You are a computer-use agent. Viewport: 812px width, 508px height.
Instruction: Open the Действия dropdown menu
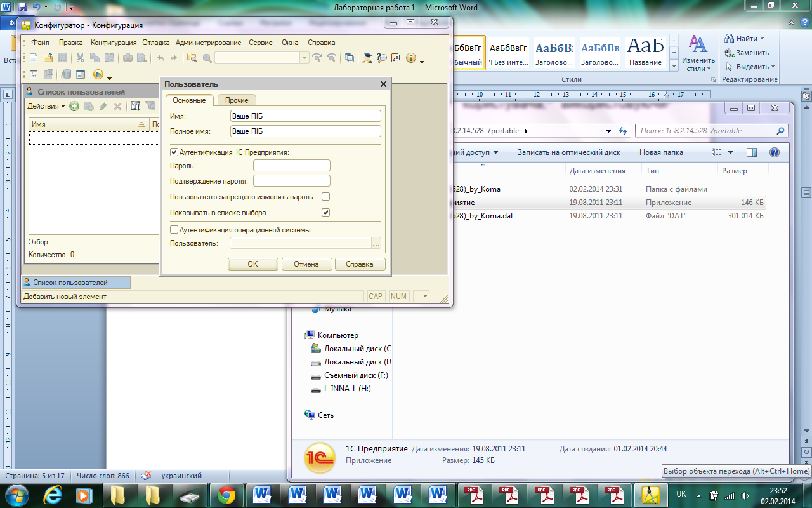tap(46, 106)
